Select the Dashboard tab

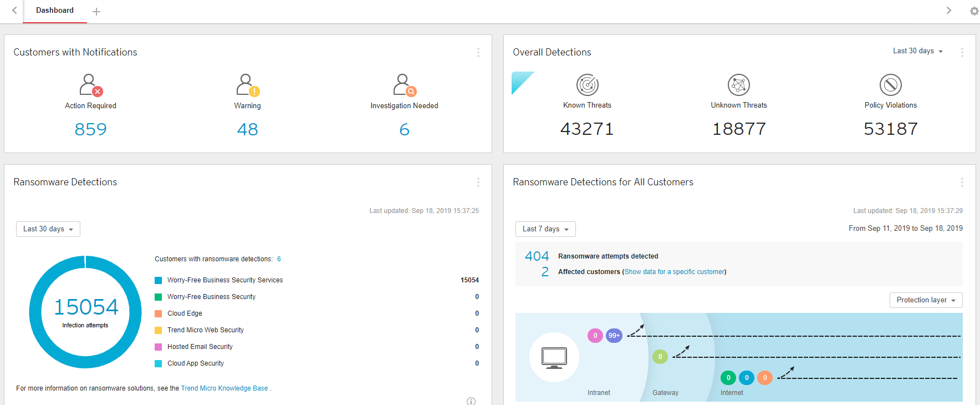pos(55,11)
